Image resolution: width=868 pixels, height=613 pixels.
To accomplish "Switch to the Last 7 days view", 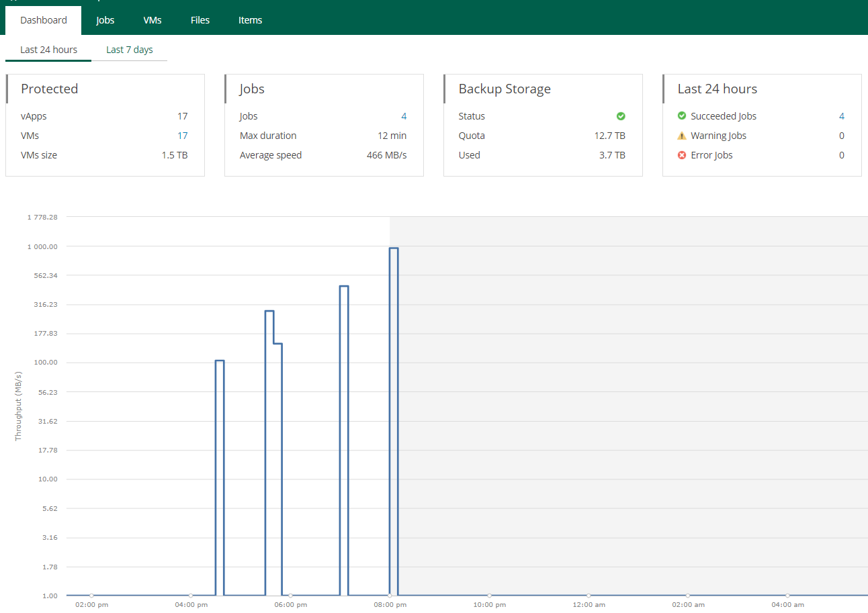I will tap(129, 49).
